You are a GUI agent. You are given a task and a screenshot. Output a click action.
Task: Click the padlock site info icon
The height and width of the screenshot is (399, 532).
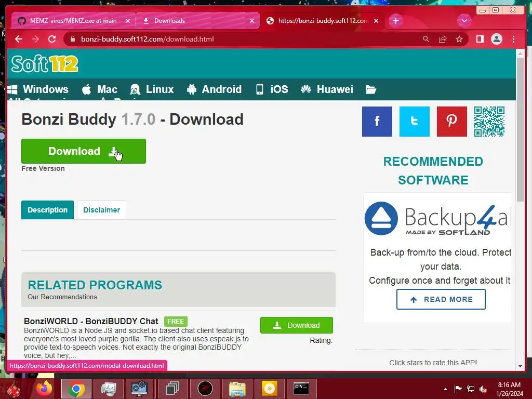72,39
